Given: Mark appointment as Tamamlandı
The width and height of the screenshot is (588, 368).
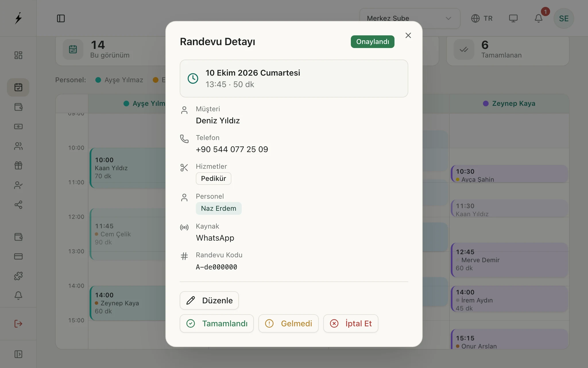Looking at the screenshot, I should (x=216, y=323).
